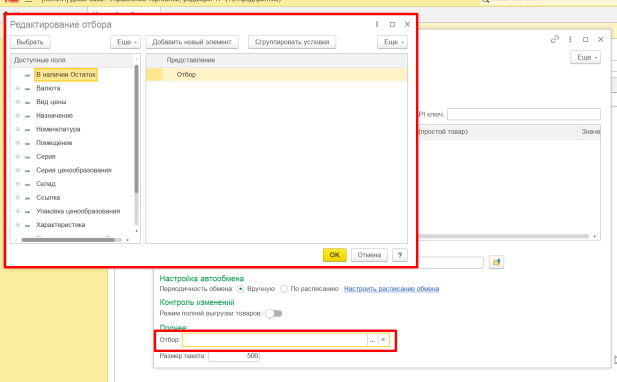Expand the Номенклатура field tree node
The width and height of the screenshot is (617, 382).
coord(17,129)
